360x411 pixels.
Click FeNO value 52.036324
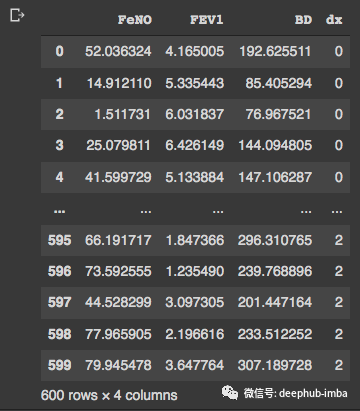(118, 51)
